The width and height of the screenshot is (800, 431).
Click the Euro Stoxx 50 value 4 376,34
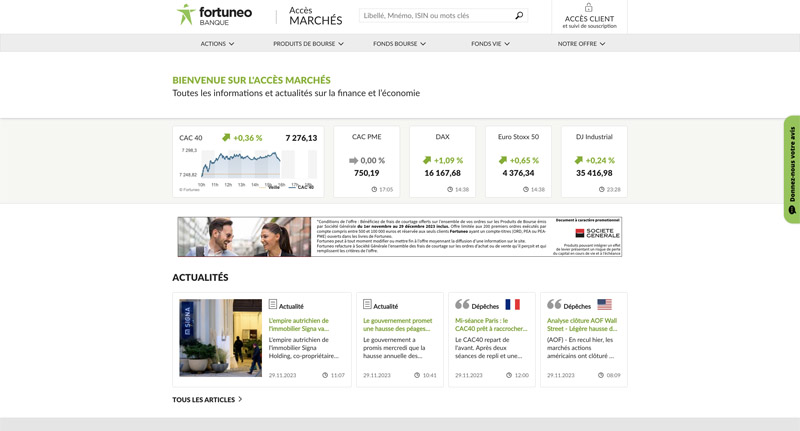[518, 173]
